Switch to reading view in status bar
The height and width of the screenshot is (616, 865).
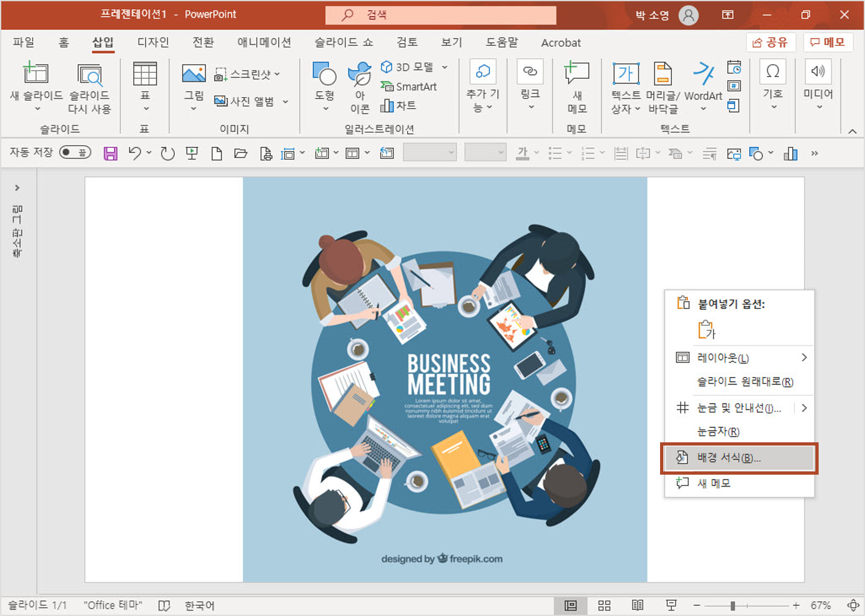point(637,605)
